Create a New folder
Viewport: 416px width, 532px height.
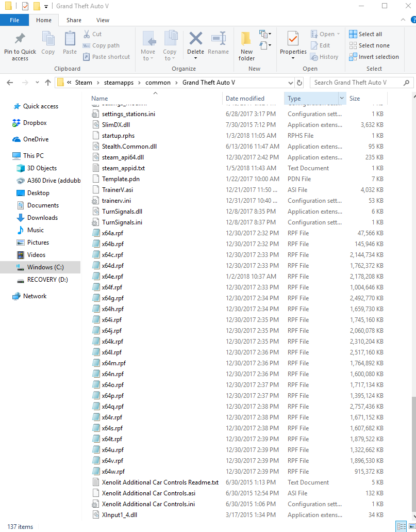click(246, 45)
